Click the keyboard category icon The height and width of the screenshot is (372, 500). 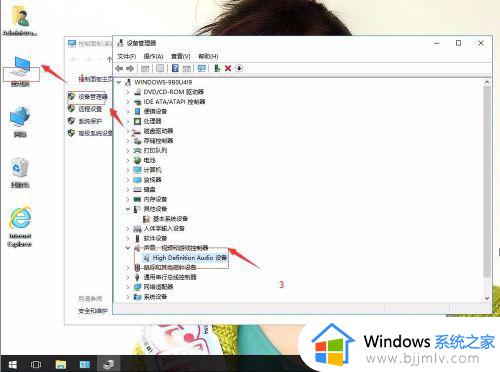[138, 189]
